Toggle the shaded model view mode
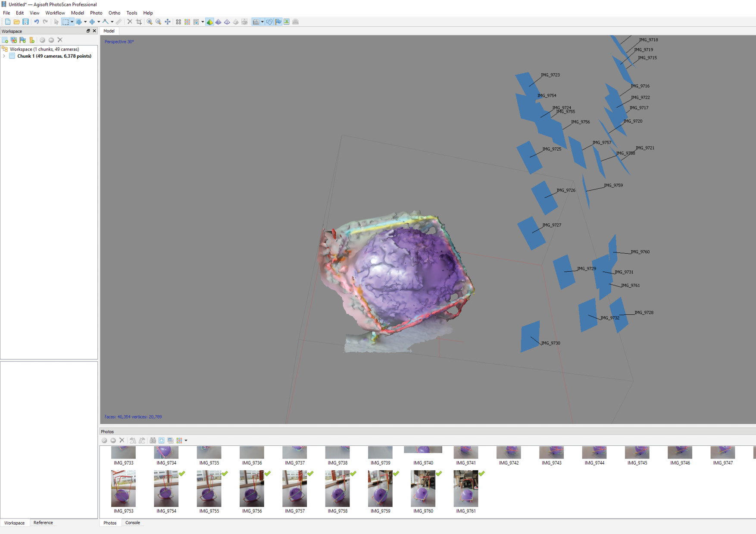Viewport: 756px width, 534px height. [x=209, y=22]
